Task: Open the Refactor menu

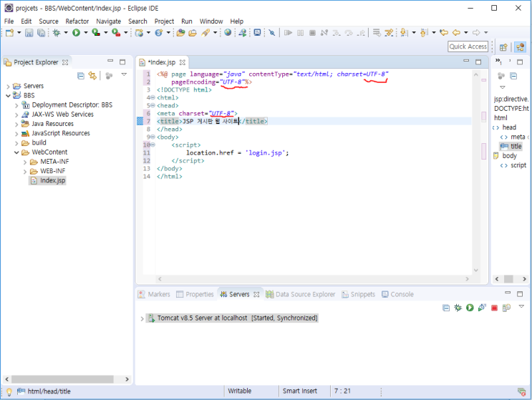Action: click(77, 21)
